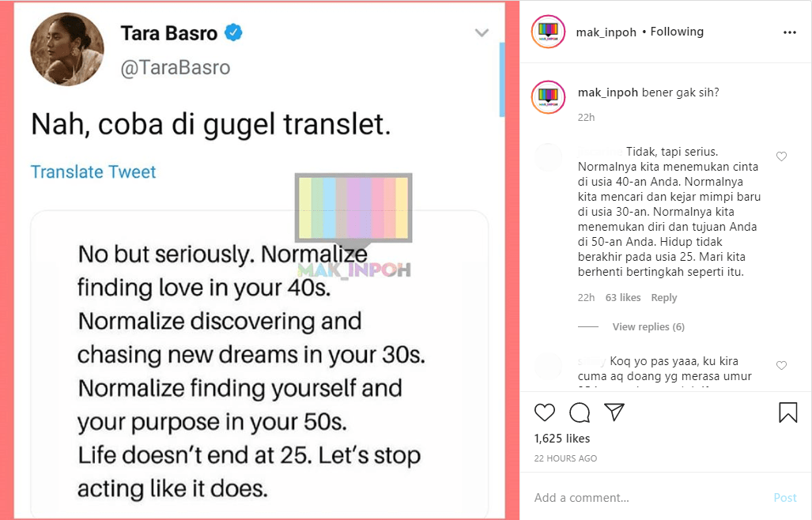Reply to the first comment
Screen dimensions: 812x520
664,298
